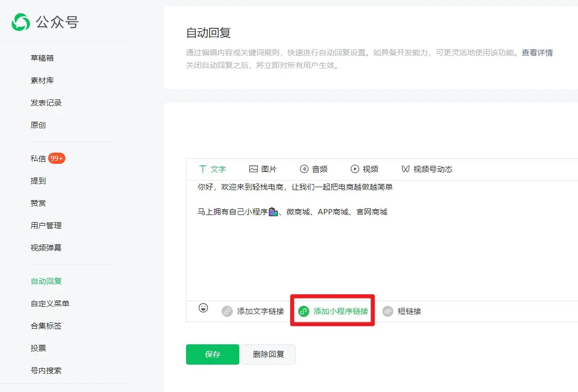Click the green mini program link icon
The height and width of the screenshot is (392, 578).
(304, 311)
